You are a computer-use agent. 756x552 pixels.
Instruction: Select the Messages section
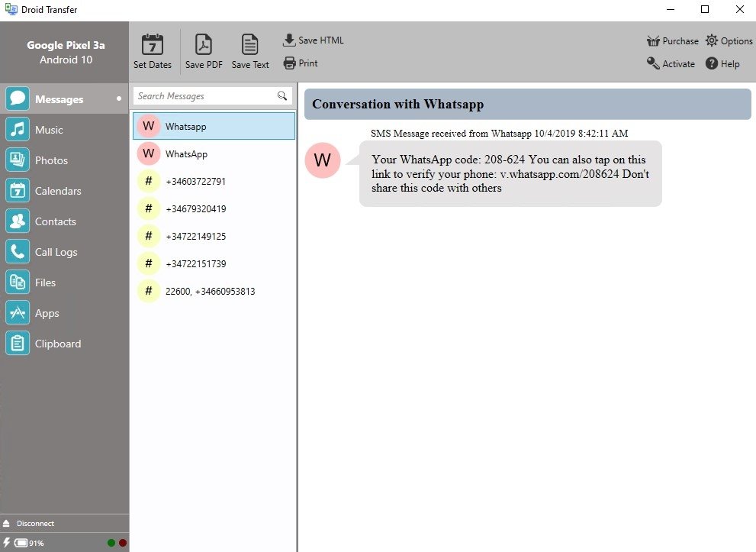tap(64, 99)
